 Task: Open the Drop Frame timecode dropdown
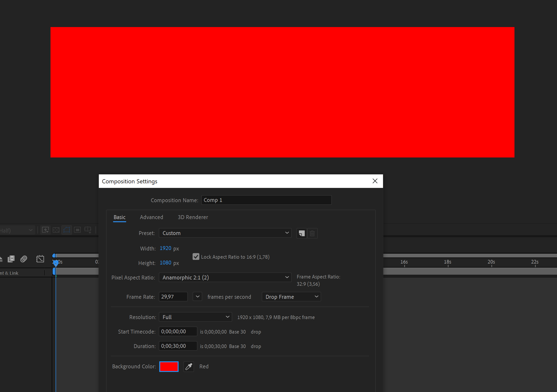click(x=291, y=297)
